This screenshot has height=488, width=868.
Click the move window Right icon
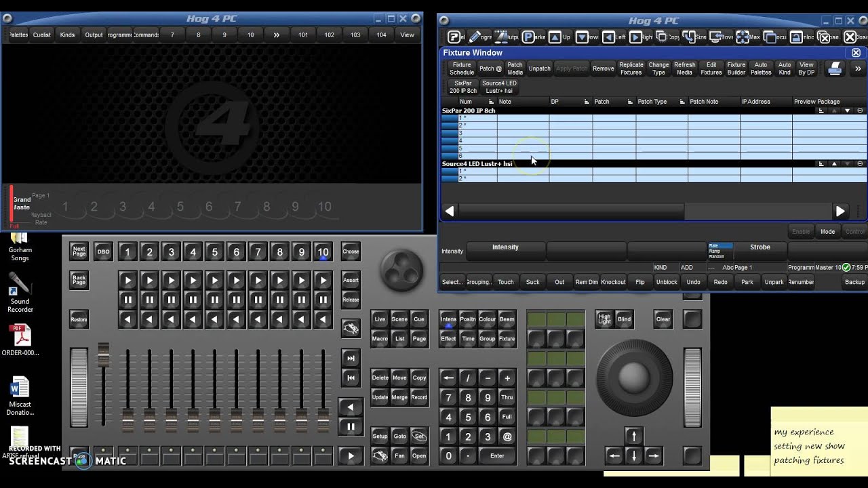[635, 37]
